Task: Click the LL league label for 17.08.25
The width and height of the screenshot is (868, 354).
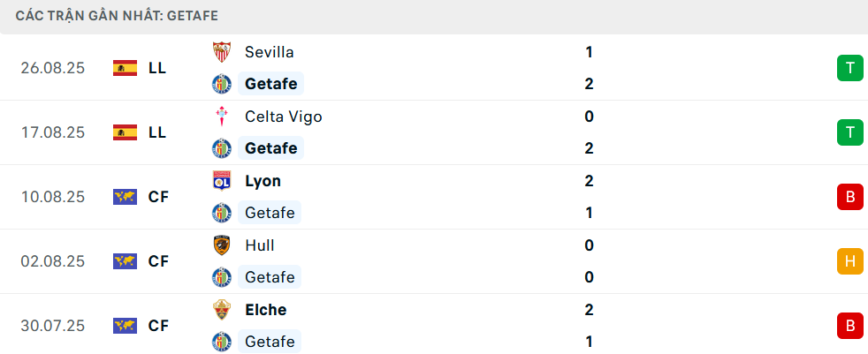Action: point(157,132)
